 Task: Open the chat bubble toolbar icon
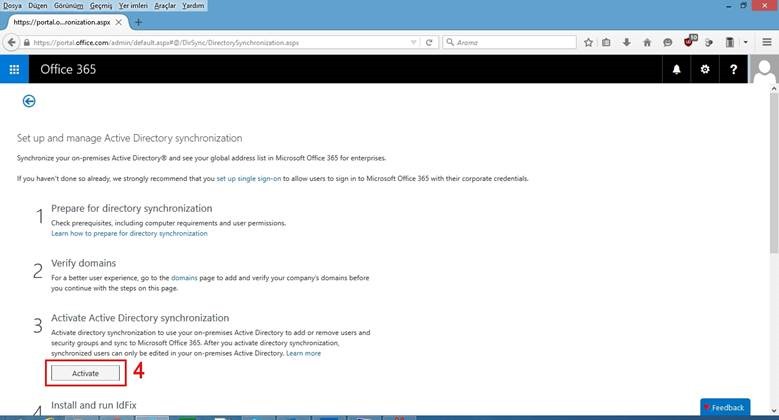point(667,43)
